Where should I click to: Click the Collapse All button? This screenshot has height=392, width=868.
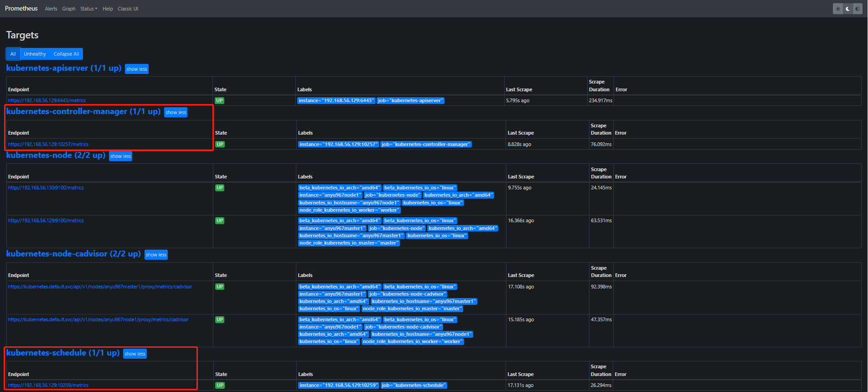(66, 54)
